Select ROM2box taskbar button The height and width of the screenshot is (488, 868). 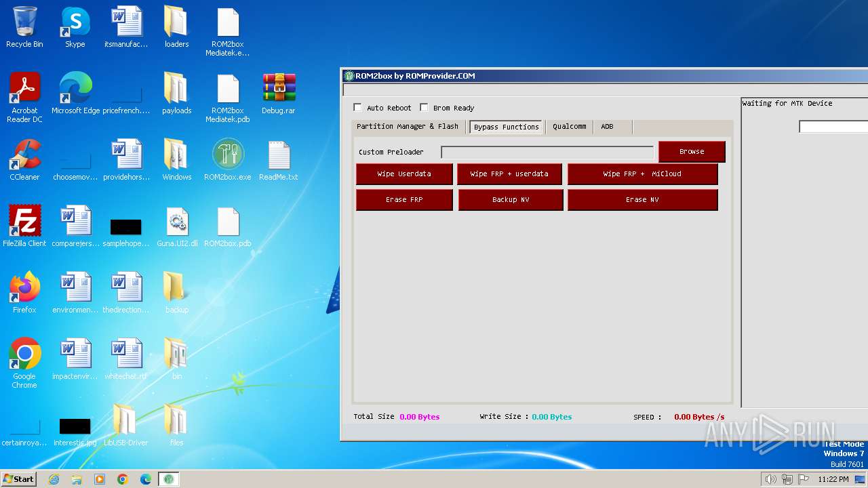pyautogui.click(x=169, y=479)
